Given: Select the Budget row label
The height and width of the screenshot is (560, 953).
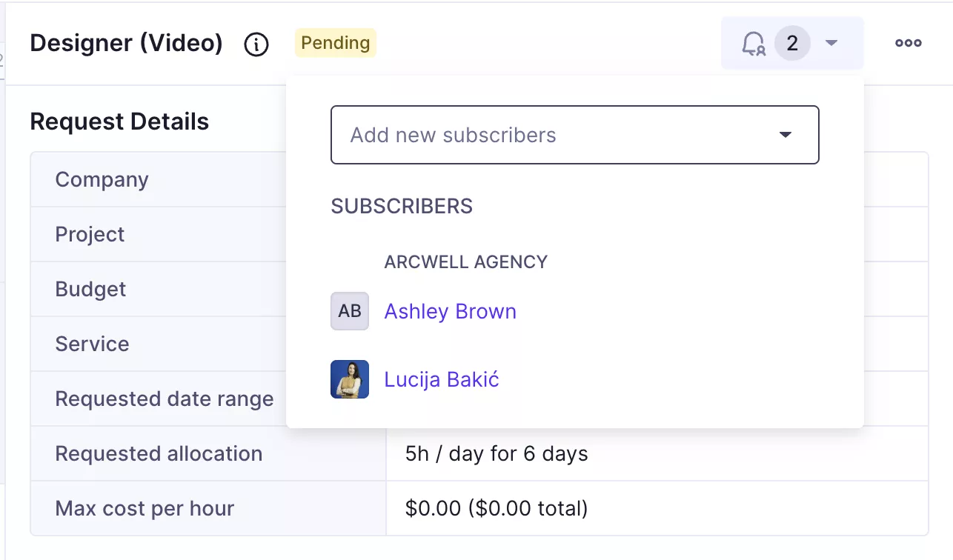Looking at the screenshot, I should pos(91,289).
